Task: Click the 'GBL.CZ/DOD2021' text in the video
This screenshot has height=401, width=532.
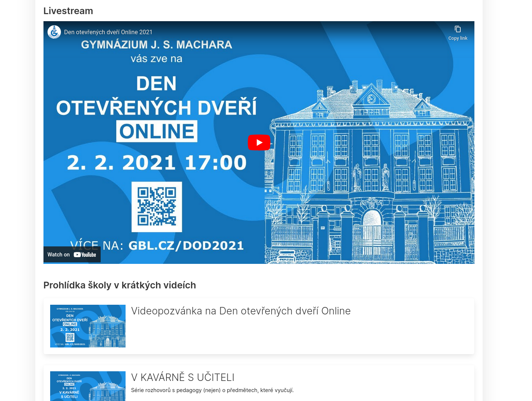Action: 186,246
